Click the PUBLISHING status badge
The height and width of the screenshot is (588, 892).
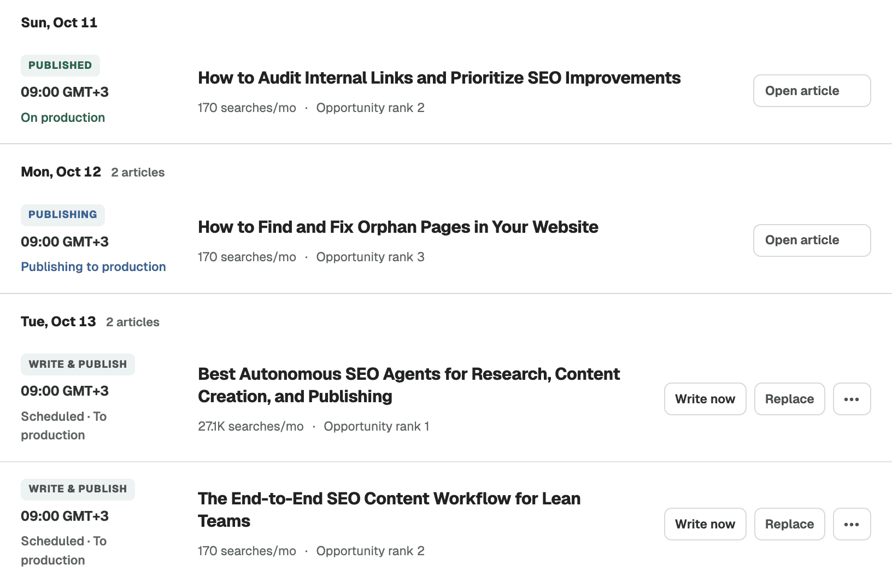63,215
